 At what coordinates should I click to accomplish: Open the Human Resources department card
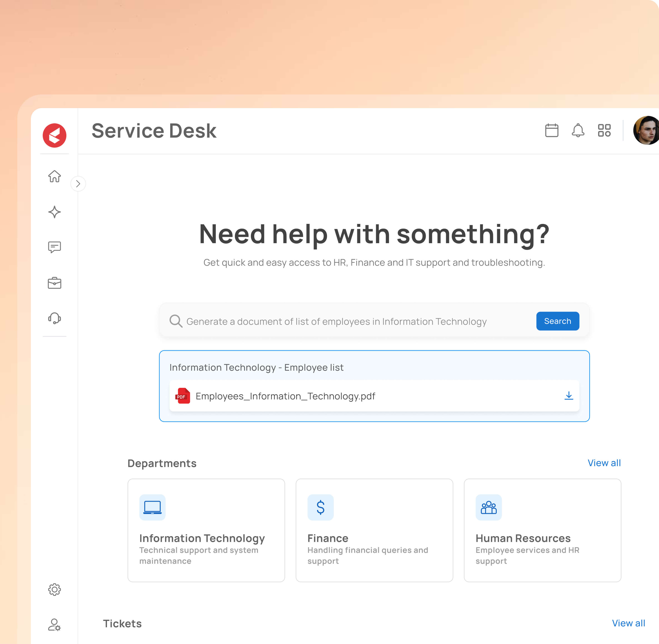tap(542, 530)
